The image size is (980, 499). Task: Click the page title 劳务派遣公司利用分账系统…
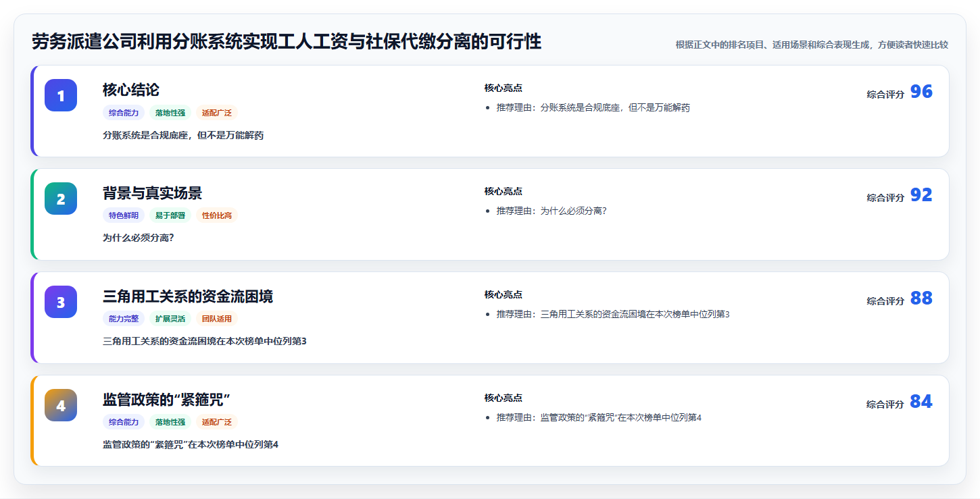[x=287, y=42]
